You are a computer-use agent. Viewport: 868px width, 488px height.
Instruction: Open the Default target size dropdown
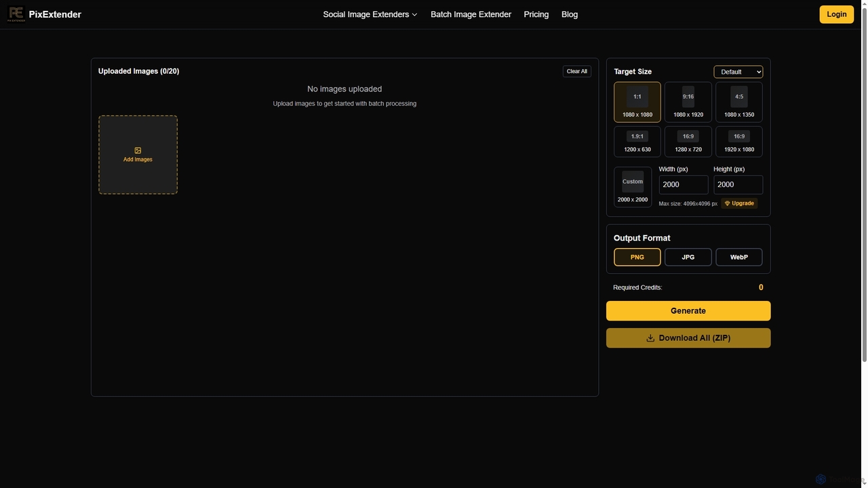point(738,72)
